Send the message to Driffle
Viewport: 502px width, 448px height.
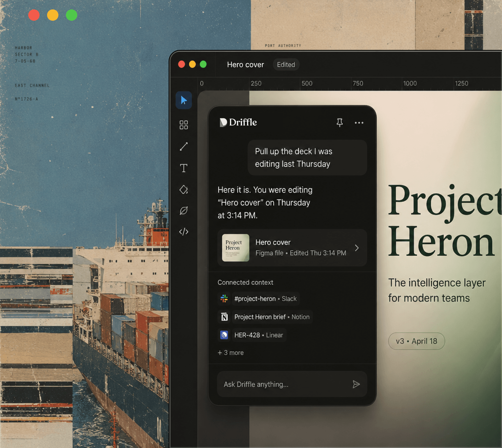[x=356, y=384]
